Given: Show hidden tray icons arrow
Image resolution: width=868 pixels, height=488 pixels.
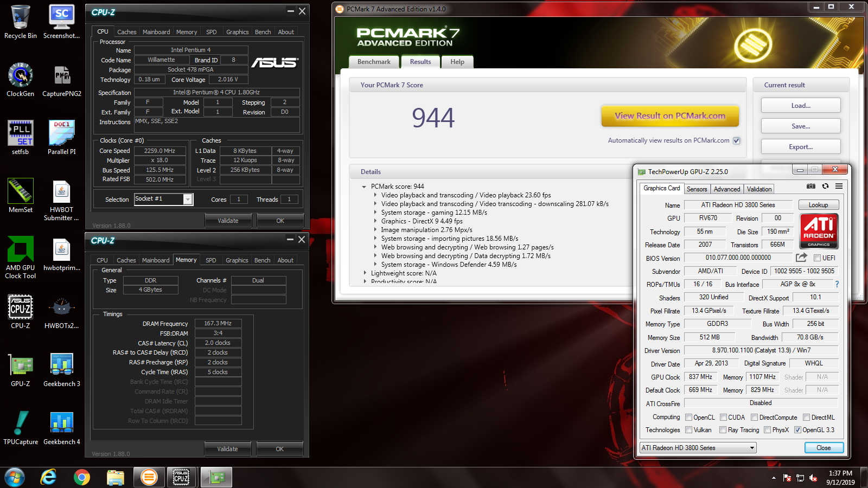Looking at the screenshot, I should click(774, 478).
